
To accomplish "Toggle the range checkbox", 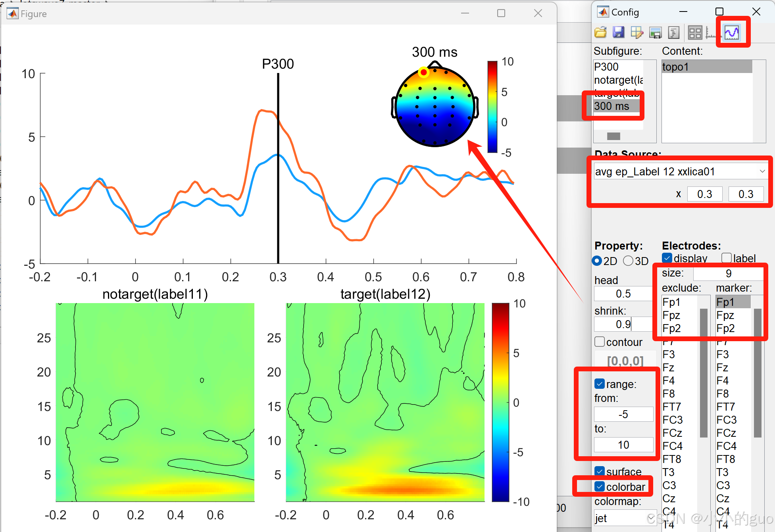I will (x=600, y=384).
